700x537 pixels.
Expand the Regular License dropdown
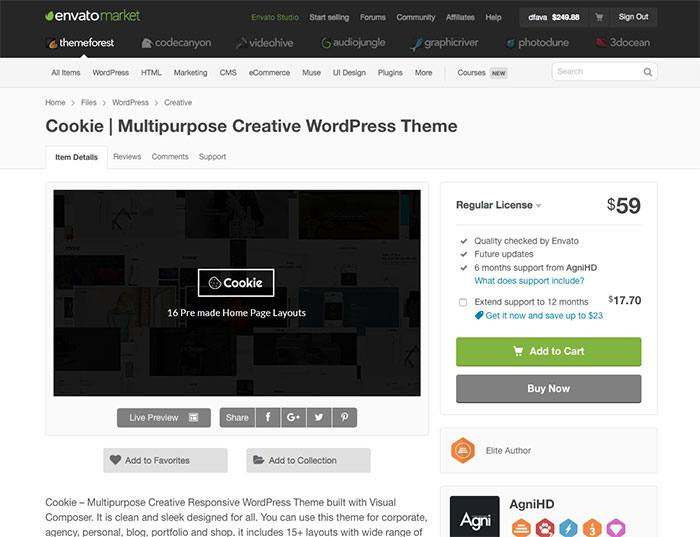498,205
